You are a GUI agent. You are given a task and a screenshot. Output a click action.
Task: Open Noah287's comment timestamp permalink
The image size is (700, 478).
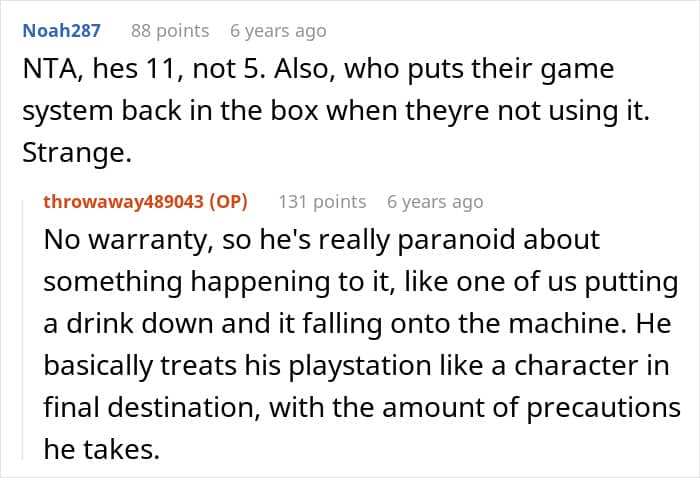point(278,31)
